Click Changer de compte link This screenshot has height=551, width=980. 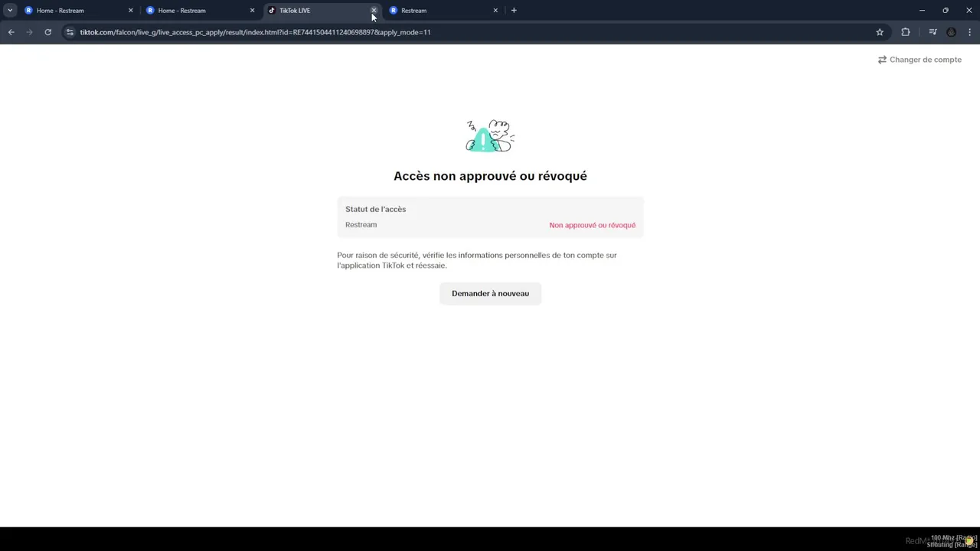pos(920,60)
